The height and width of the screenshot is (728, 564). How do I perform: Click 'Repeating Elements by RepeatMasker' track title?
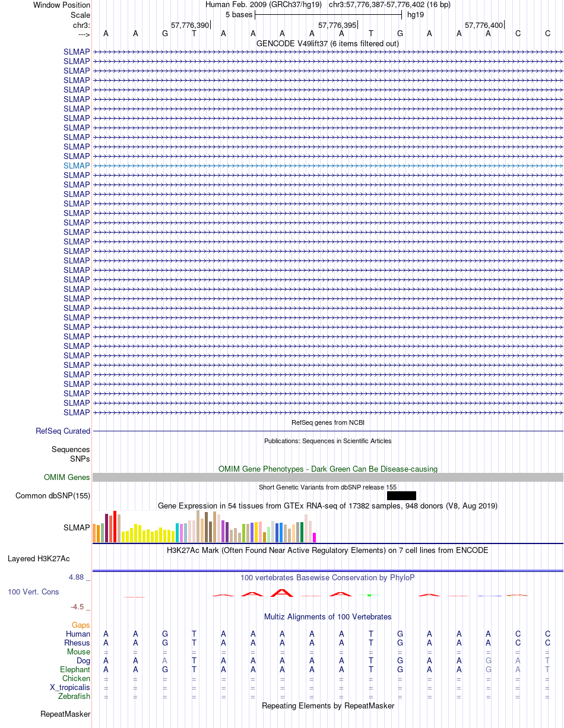click(x=328, y=705)
